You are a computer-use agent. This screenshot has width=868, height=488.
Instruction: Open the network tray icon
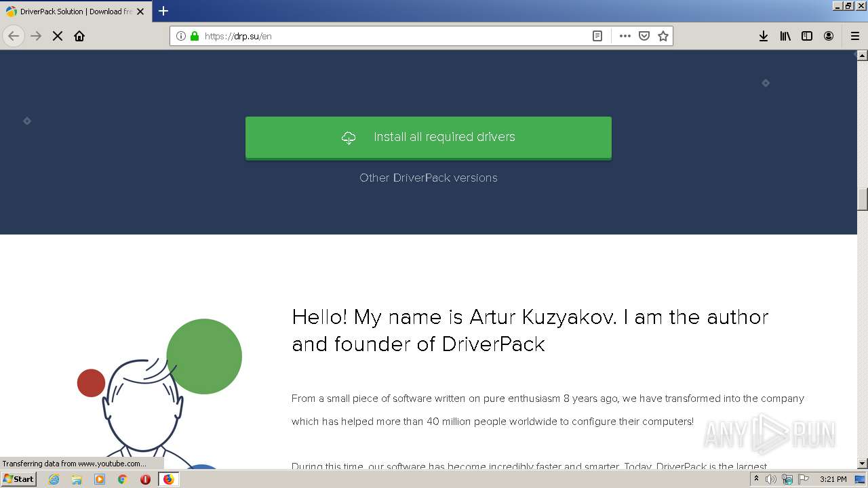point(787,479)
